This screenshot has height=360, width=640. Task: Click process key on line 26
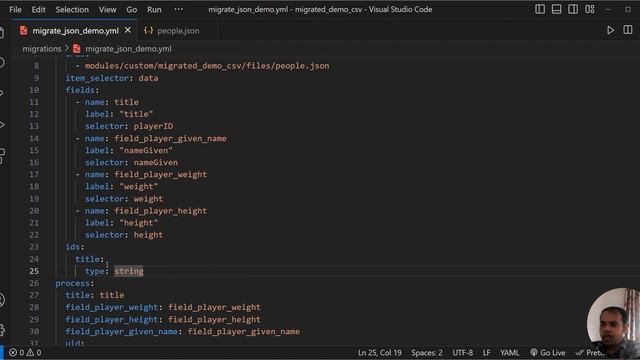click(73, 283)
